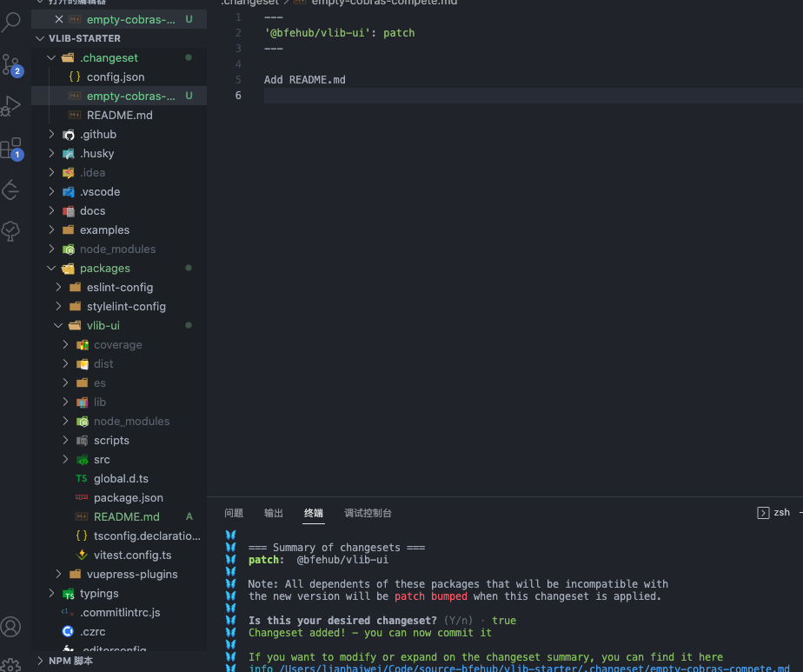Click line 2 '@bfehub/vlib-ui': patch text
The height and width of the screenshot is (672, 803).
(x=340, y=33)
